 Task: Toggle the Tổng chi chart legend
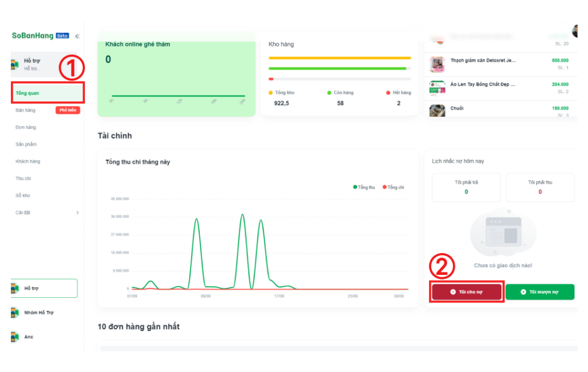click(x=394, y=187)
